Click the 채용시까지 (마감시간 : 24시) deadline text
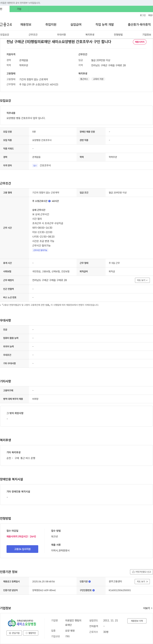The image size is (153, 644). pyautogui.click(x=21, y=536)
